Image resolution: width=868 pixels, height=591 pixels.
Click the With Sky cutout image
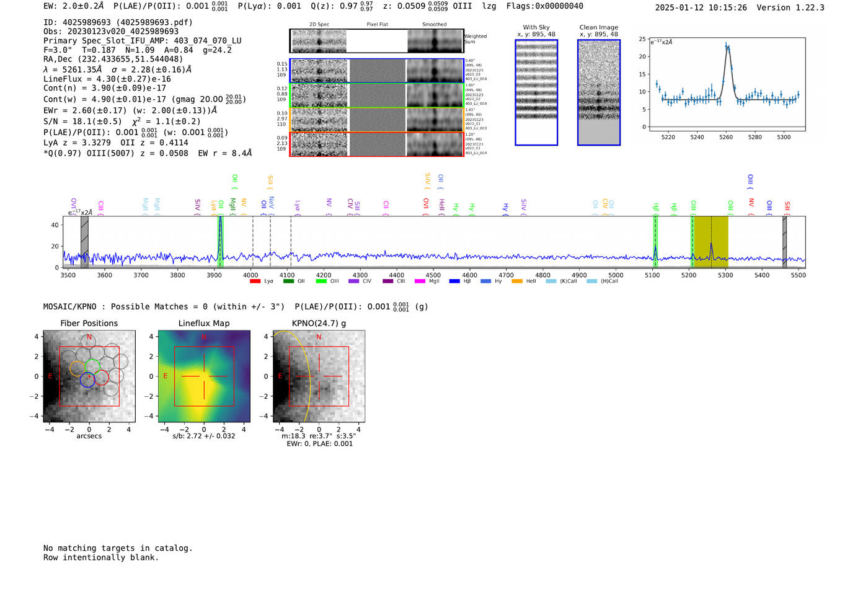pyautogui.click(x=536, y=92)
